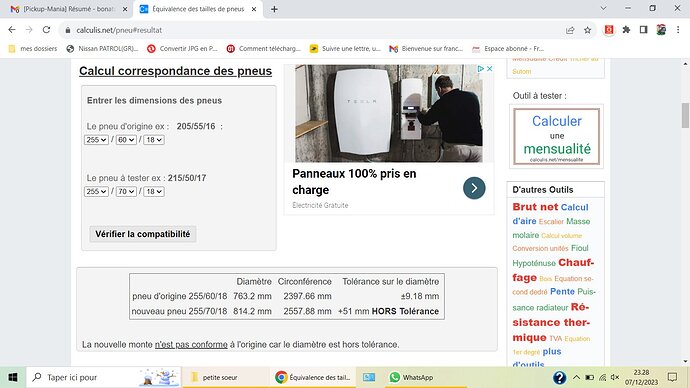
Task: Click Vérifier la compatibilité button
Action: [x=143, y=234]
